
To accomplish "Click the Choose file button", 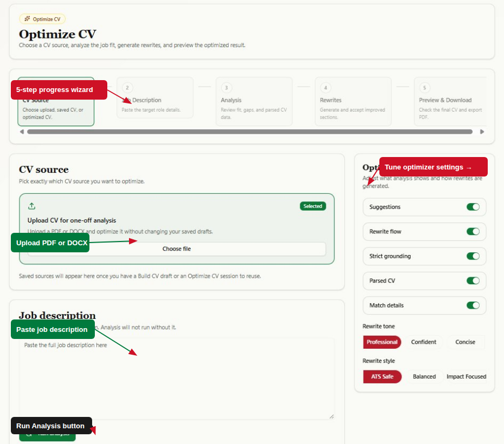I will (x=177, y=249).
